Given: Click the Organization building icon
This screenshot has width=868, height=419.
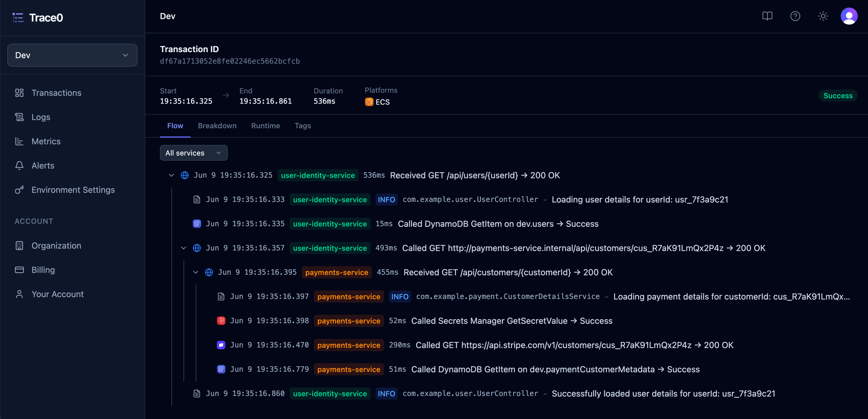Looking at the screenshot, I should (x=19, y=246).
